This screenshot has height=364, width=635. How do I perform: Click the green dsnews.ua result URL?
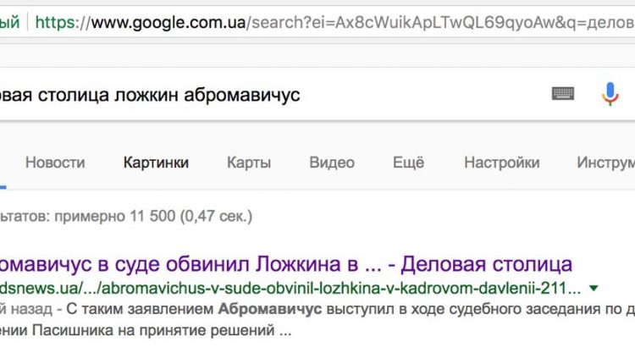[290, 289]
